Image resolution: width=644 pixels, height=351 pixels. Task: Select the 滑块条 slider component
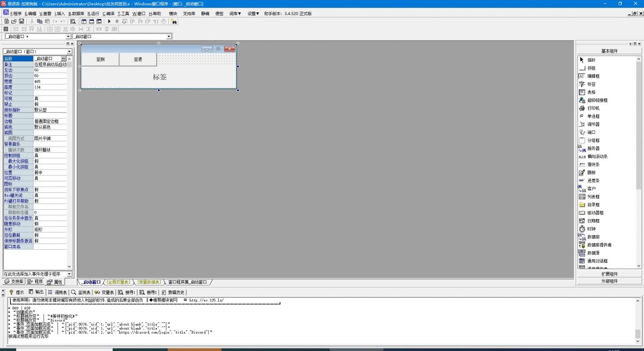(x=589, y=164)
